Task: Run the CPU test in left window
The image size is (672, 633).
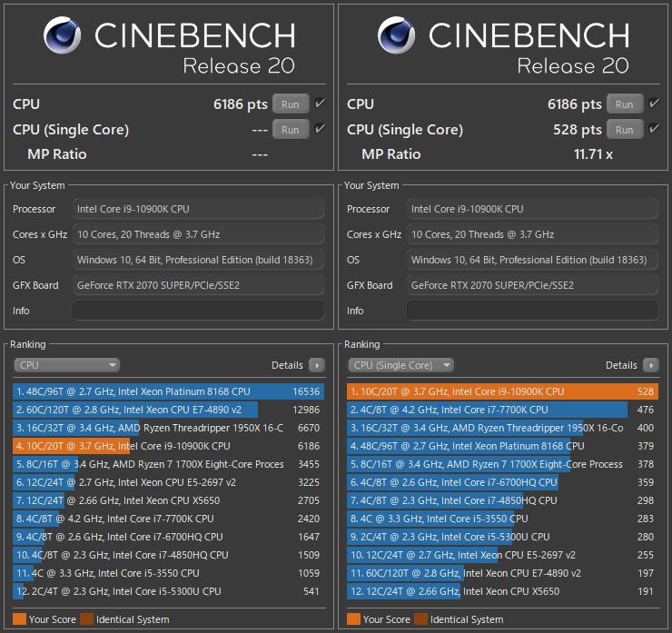Action: (291, 104)
